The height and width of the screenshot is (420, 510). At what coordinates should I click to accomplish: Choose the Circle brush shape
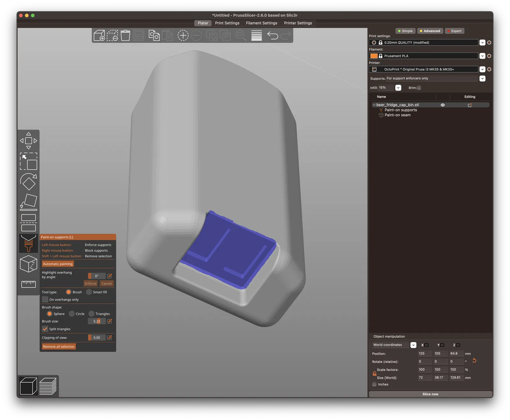pos(72,314)
